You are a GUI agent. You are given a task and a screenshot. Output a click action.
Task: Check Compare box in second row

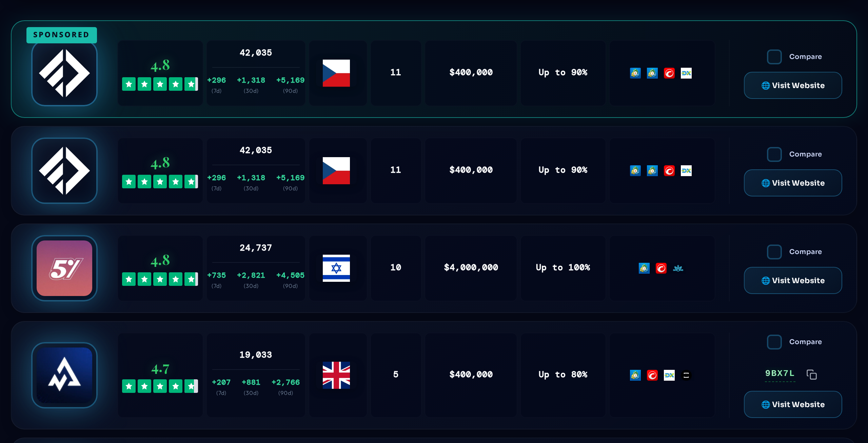(x=774, y=154)
